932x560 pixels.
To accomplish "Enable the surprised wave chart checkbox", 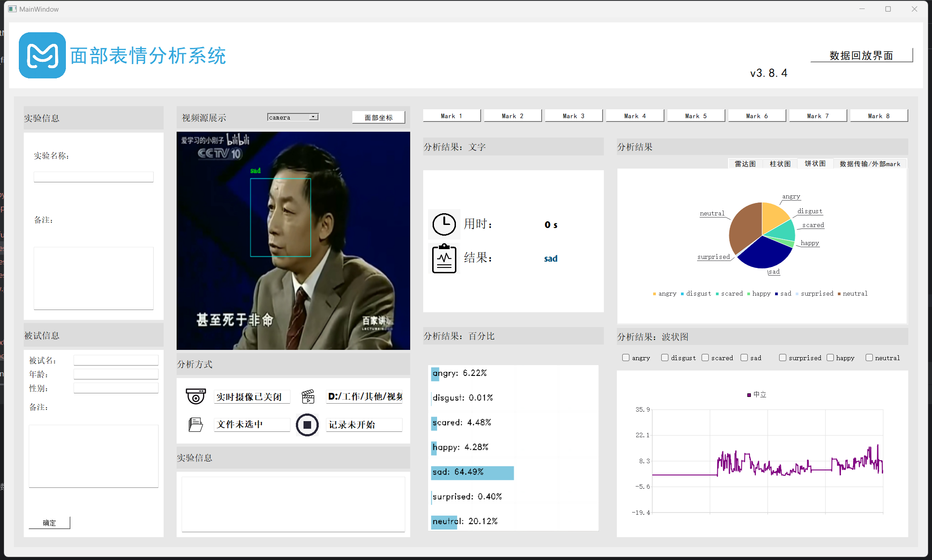I will coord(783,358).
